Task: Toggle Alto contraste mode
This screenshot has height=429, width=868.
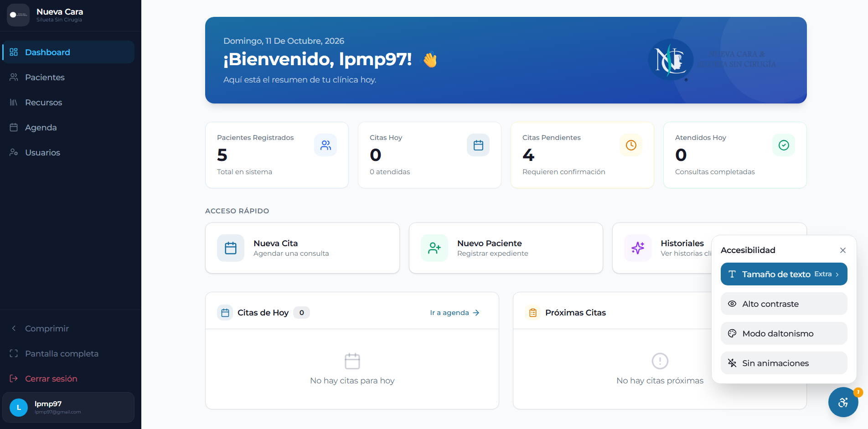Action: click(x=784, y=304)
